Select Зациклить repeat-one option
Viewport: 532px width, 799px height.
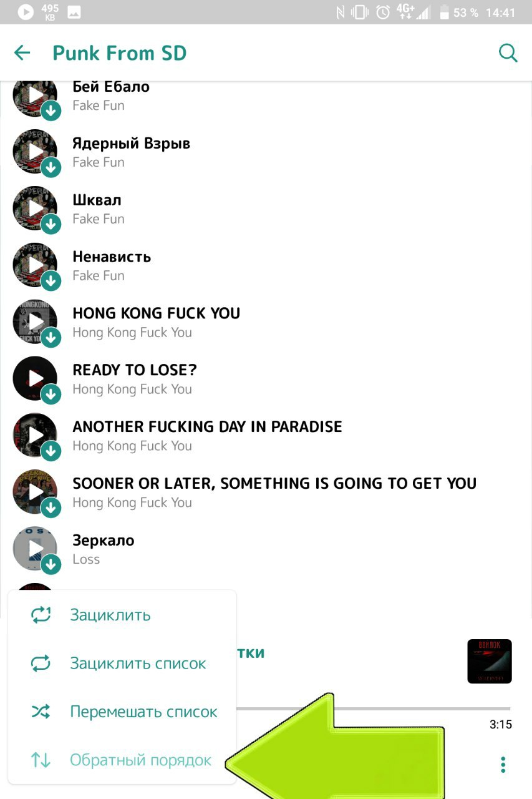(122, 615)
